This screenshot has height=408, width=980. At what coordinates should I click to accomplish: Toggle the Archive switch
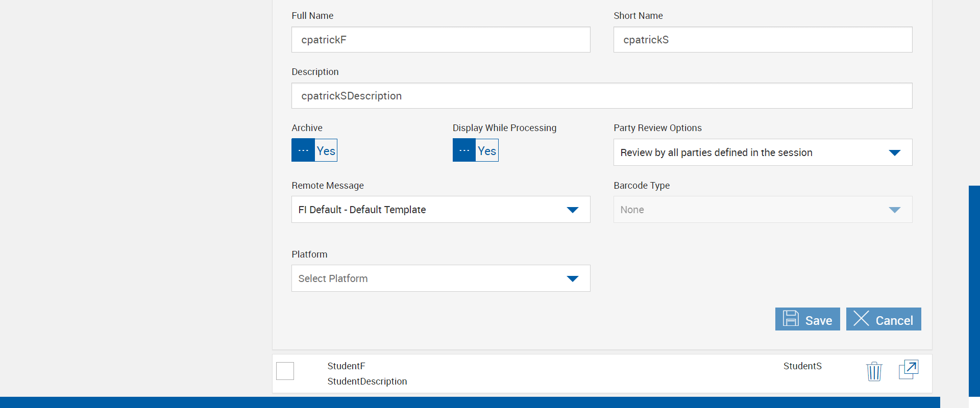pos(314,150)
